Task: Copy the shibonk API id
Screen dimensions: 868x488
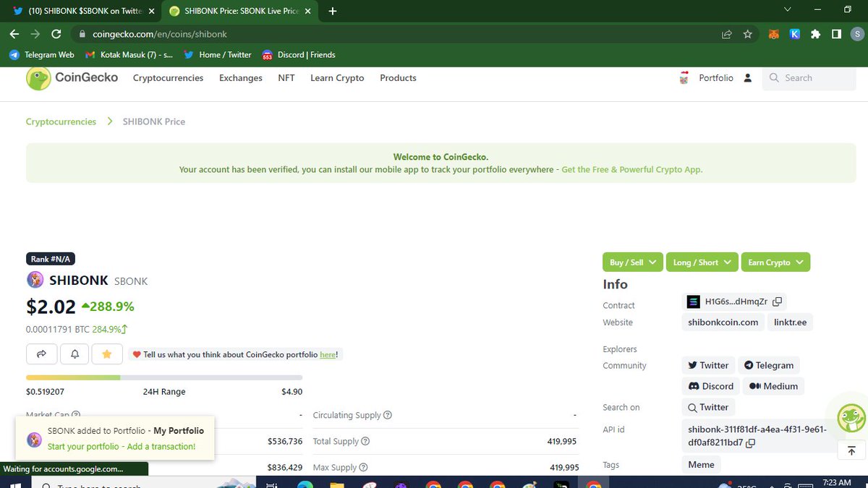Action: 750,442
